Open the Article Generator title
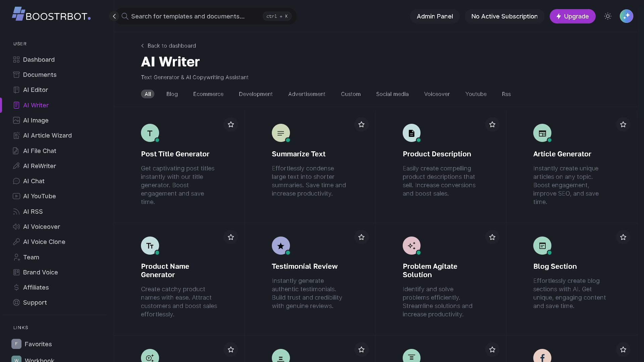The width and height of the screenshot is (644, 362). click(562, 154)
